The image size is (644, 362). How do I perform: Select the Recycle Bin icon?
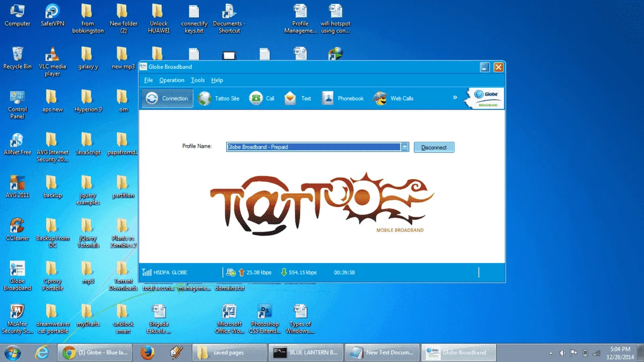click(17, 57)
